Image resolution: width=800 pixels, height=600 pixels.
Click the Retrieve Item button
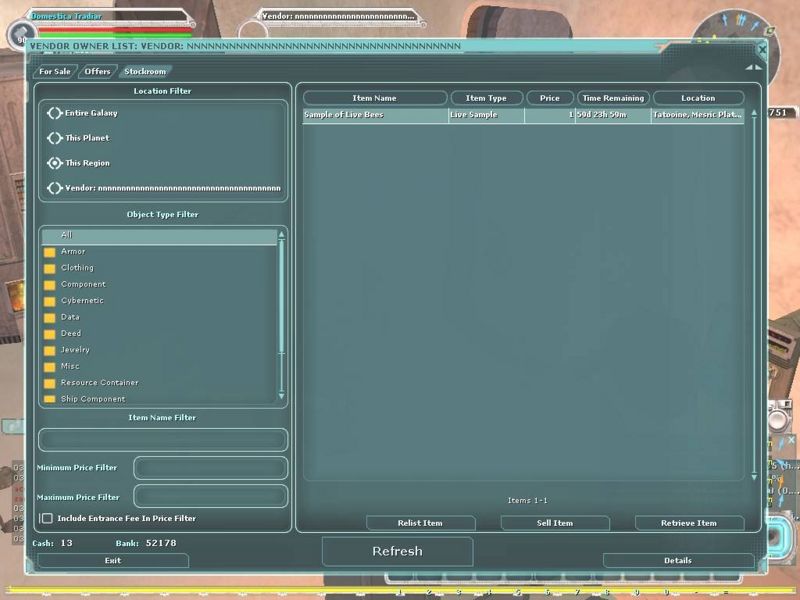pos(689,523)
